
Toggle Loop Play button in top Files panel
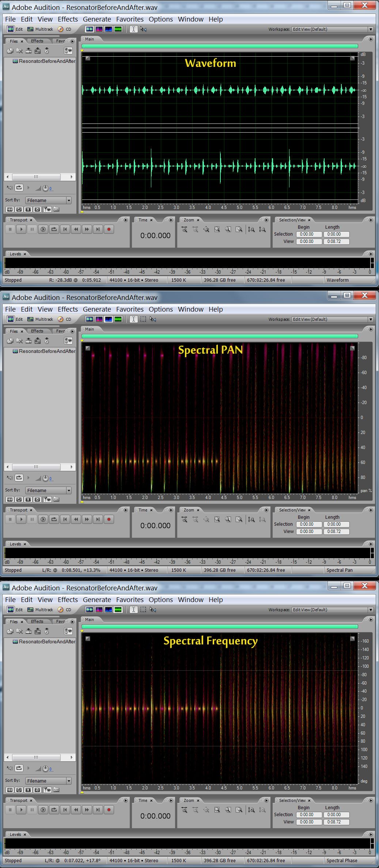[x=19, y=188]
